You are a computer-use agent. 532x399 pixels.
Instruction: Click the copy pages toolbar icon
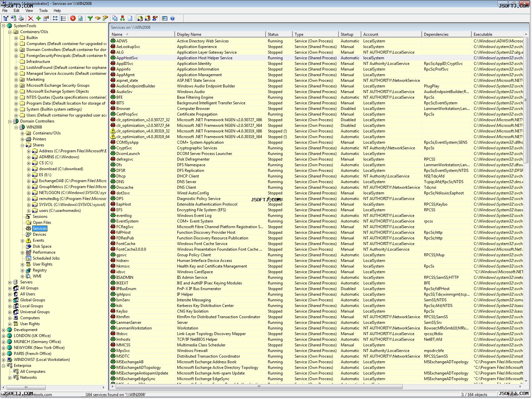coord(115,19)
